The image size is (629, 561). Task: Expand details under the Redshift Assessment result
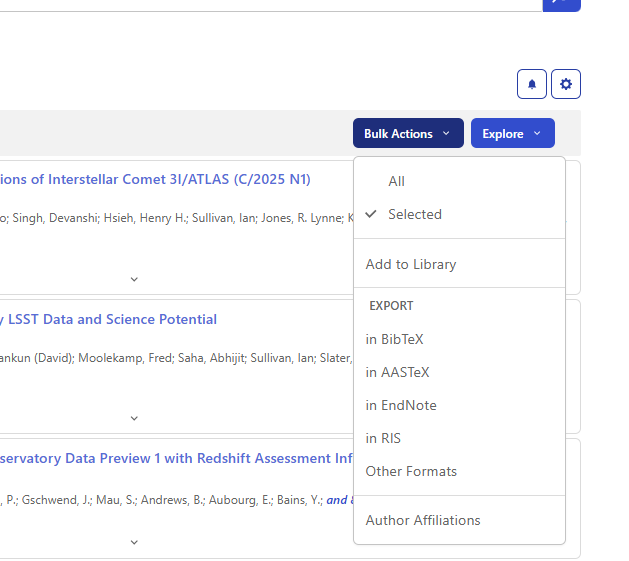pos(134,542)
